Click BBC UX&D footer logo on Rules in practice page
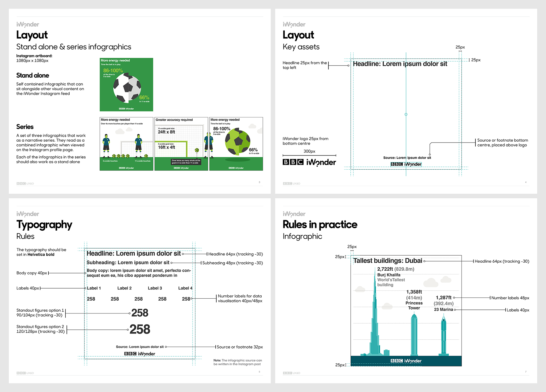546x392 pixels. click(291, 373)
